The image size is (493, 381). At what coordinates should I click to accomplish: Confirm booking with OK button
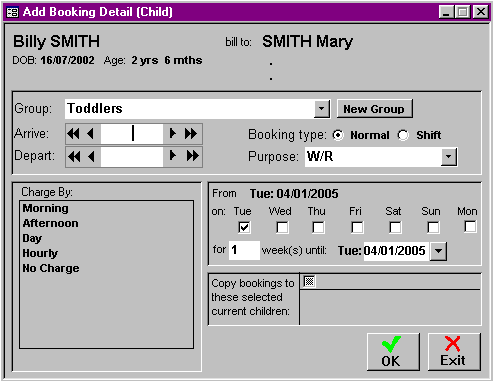click(393, 352)
